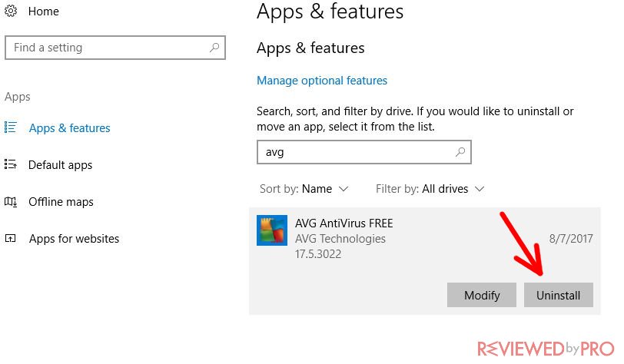Click the AVG Technologies publisher text
The width and height of the screenshot is (624, 364).
(340, 239)
